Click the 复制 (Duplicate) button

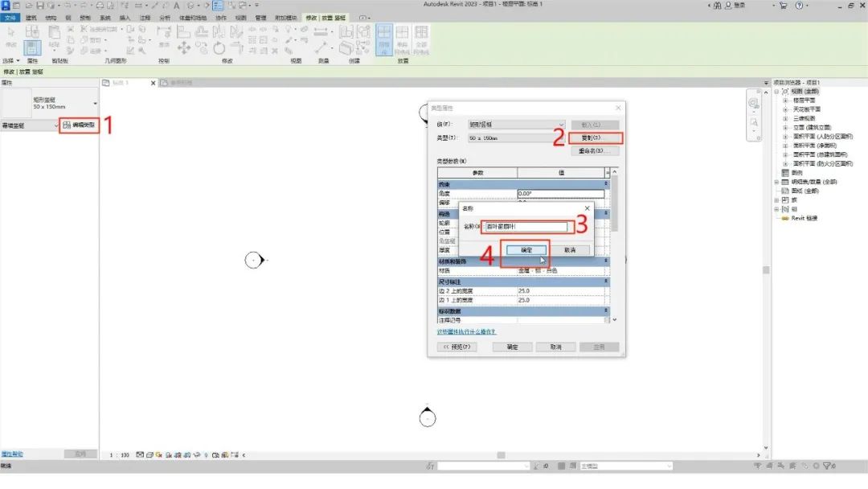pyautogui.click(x=595, y=138)
